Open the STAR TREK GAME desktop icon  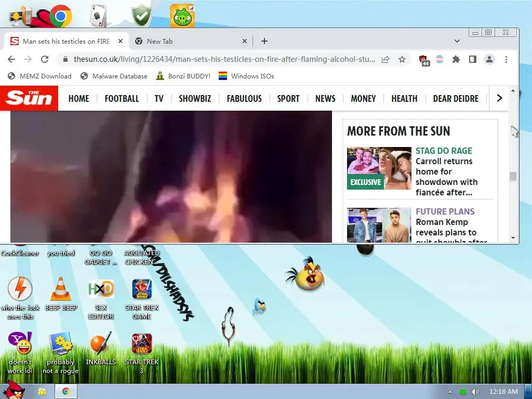[x=142, y=298]
